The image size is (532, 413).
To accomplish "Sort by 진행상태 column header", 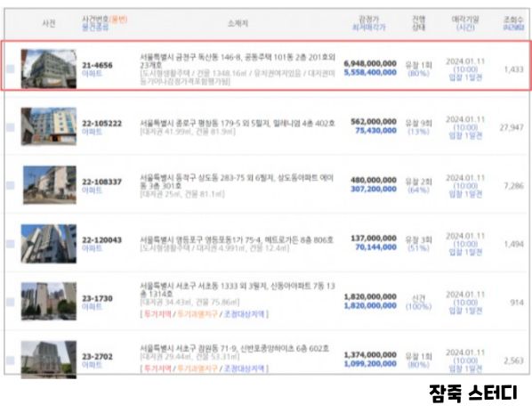I will pyautogui.click(x=418, y=23).
